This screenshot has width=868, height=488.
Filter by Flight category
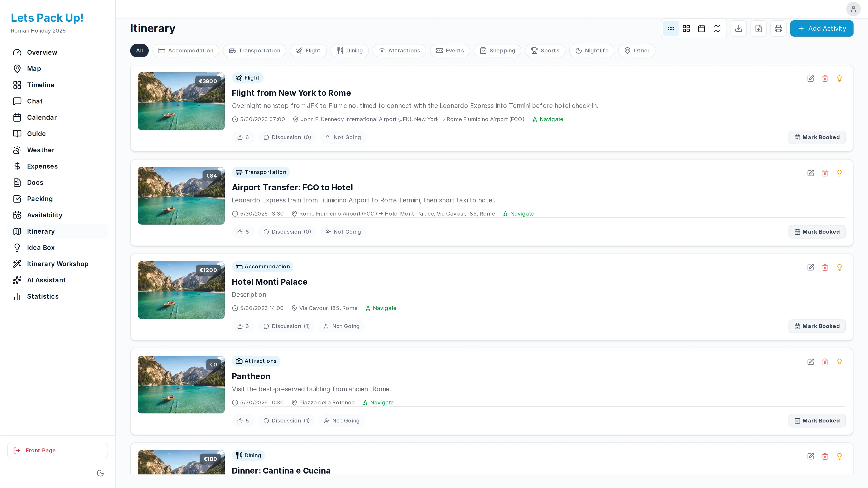point(308,51)
